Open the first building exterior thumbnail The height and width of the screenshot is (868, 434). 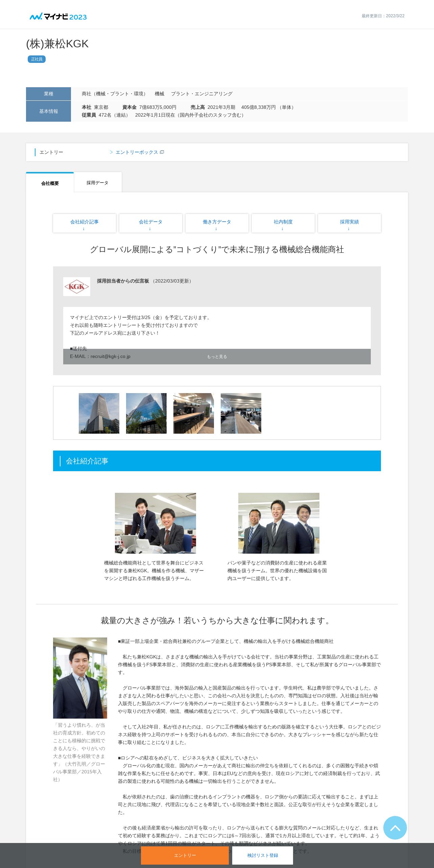(x=99, y=413)
